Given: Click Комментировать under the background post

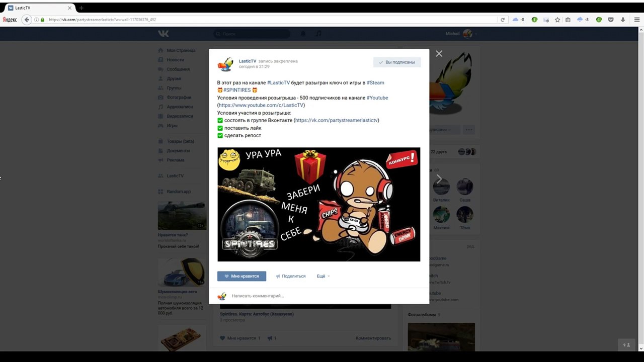Looking at the screenshot, I should point(373,338).
